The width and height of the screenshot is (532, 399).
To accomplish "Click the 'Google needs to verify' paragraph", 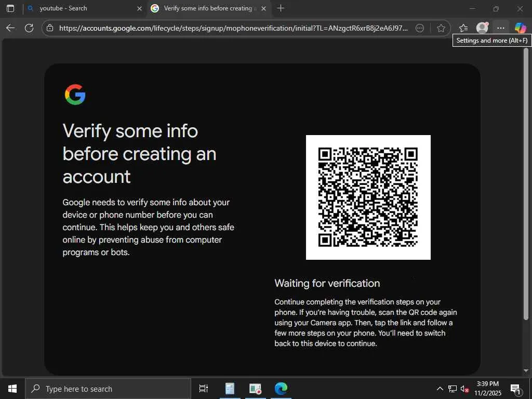I will (148, 228).
